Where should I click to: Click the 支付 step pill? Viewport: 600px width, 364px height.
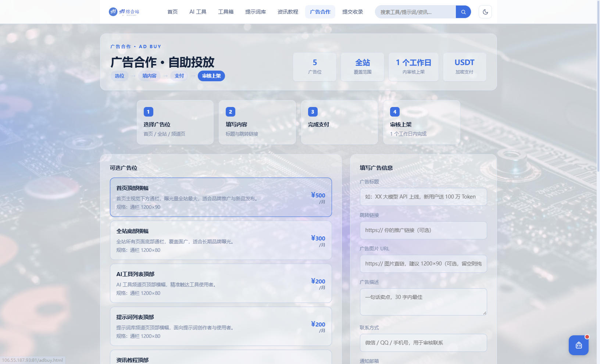pos(179,76)
